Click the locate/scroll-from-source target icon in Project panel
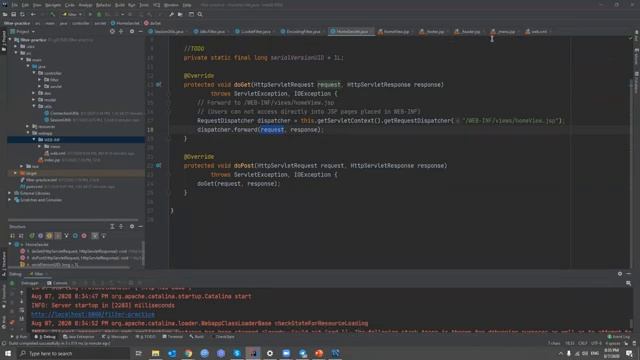The width and height of the screenshot is (640, 360). coord(112,31)
